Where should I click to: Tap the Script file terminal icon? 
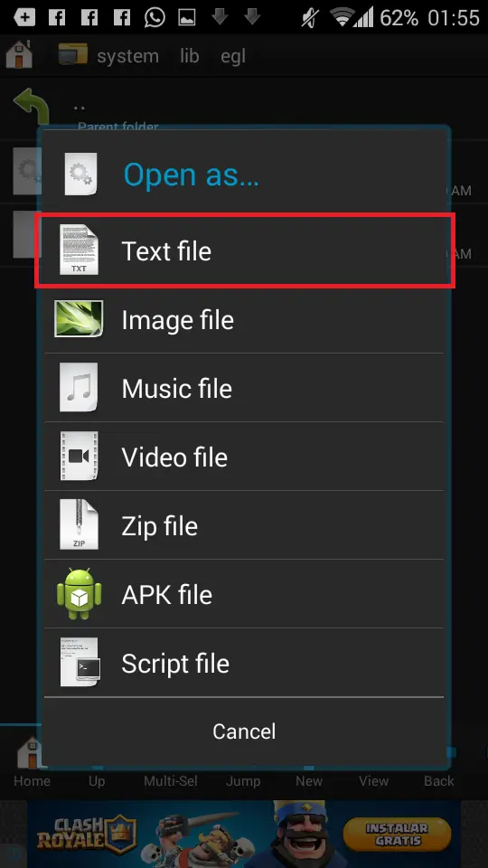pos(80,662)
